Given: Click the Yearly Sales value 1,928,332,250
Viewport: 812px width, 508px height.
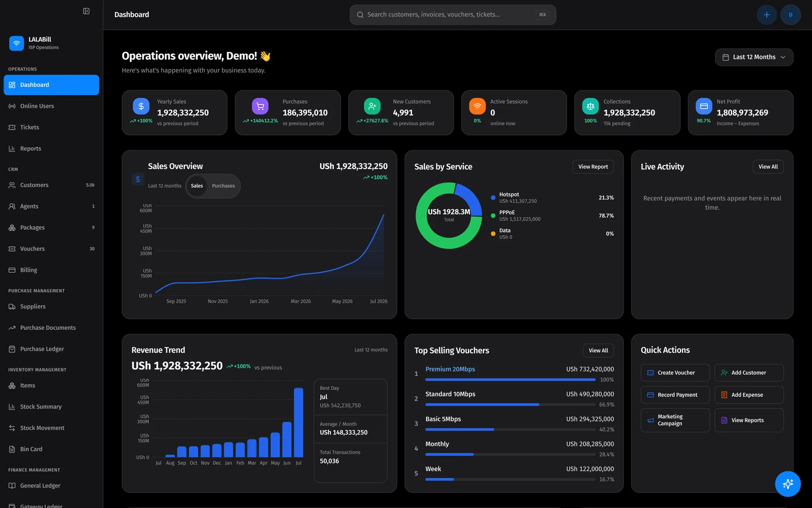Looking at the screenshot, I should (x=183, y=113).
